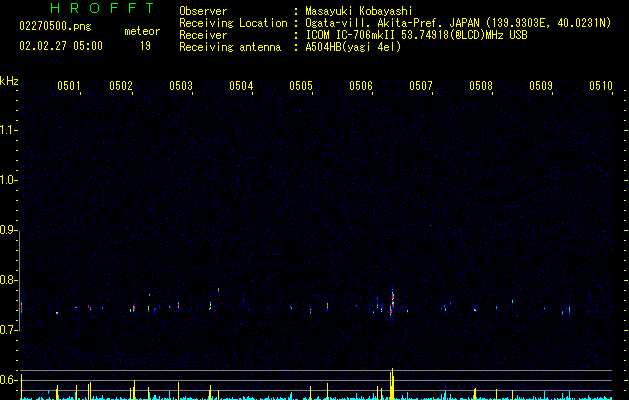
Task: Click the 0.7 kHz axis label
Action: [x=8, y=330]
